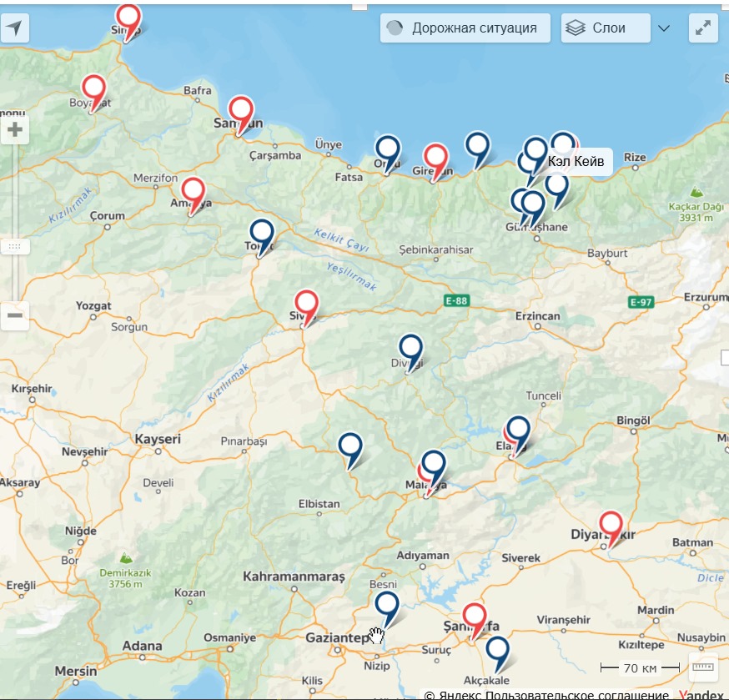The width and height of the screenshot is (729, 700).
Task: Enter fullscreen map mode
Action: [703, 28]
